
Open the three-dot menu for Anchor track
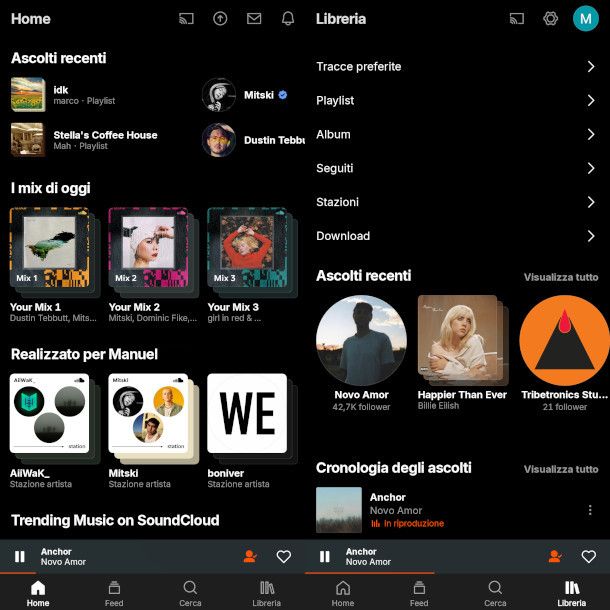pyautogui.click(x=590, y=510)
